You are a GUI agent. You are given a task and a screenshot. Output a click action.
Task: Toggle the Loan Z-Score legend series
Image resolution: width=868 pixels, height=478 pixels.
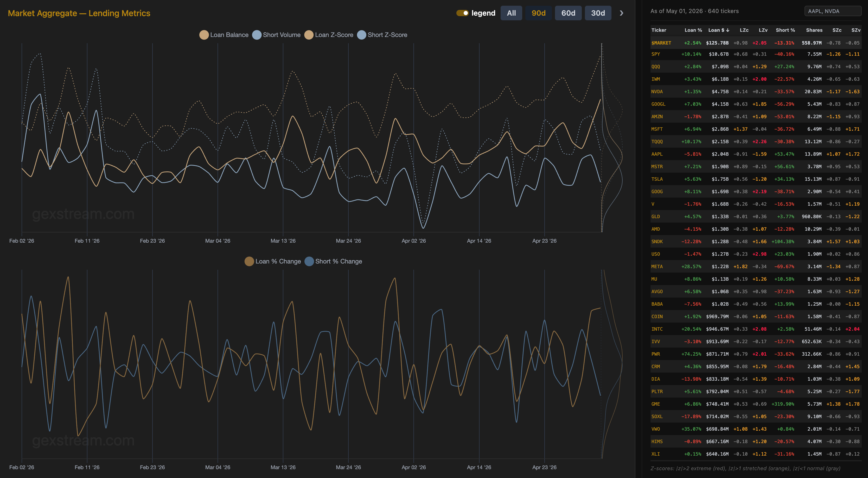click(x=329, y=35)
